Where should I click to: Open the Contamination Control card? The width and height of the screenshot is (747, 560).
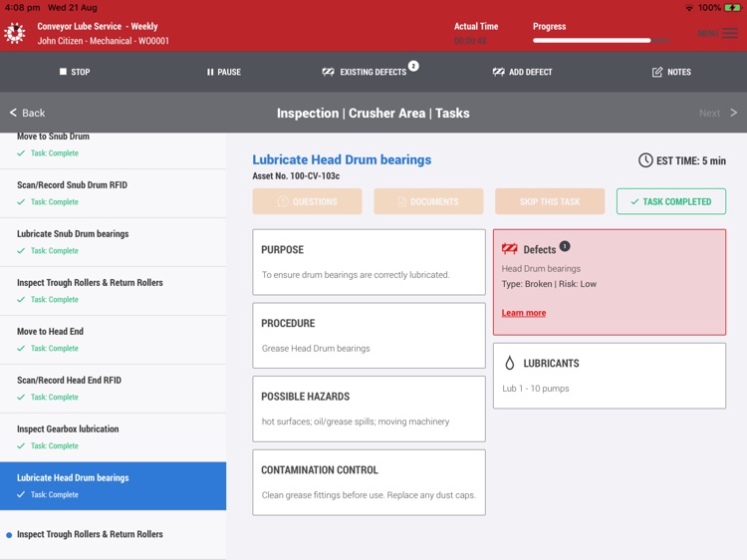369,482
